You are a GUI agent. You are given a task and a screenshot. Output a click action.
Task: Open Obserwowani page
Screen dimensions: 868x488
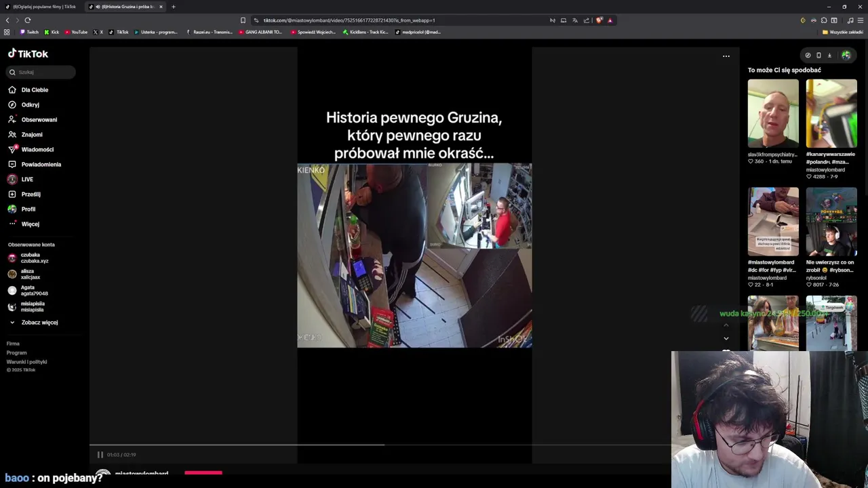(x=39, y=119)
